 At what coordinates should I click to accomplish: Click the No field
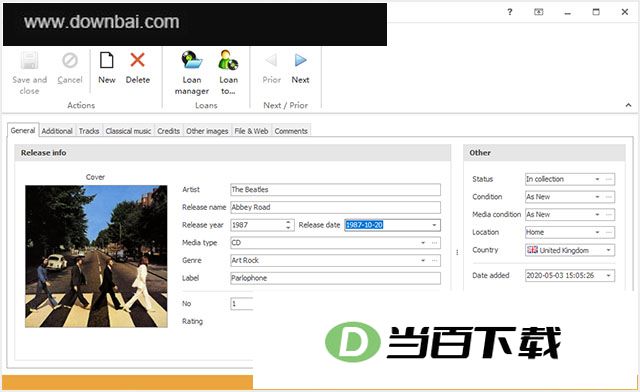pos(242,304)
